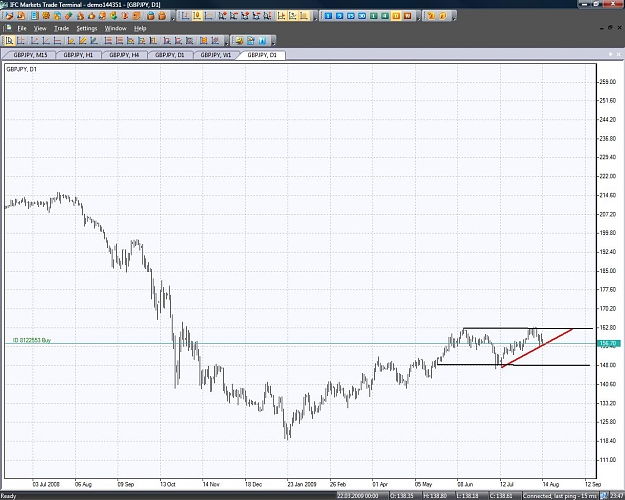625x500 pixels.
Task: Switch to the GBPJPY, H1 tab
Action: pyautogui.click(x=78, y=55)
